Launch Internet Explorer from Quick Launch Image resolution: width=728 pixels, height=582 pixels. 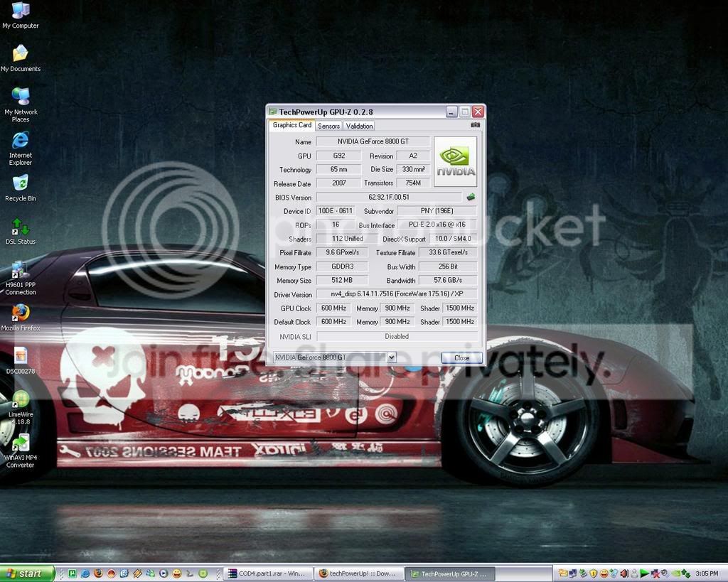point(85,573)
